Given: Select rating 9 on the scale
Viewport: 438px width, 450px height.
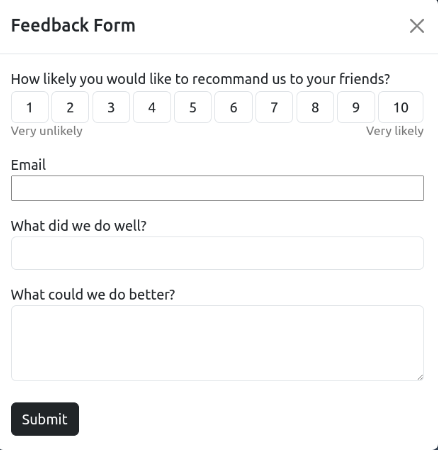Looking at the screenshot, I should pos(356,107).
